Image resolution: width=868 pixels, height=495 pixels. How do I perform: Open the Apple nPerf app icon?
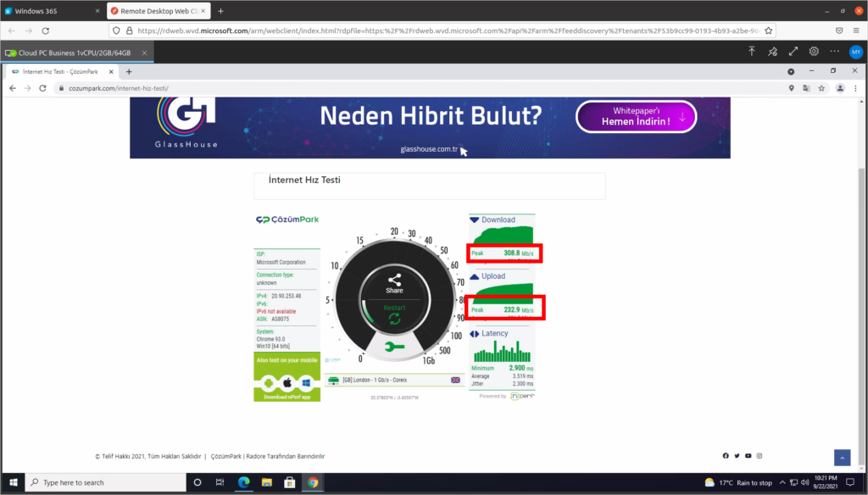[287, 382]
